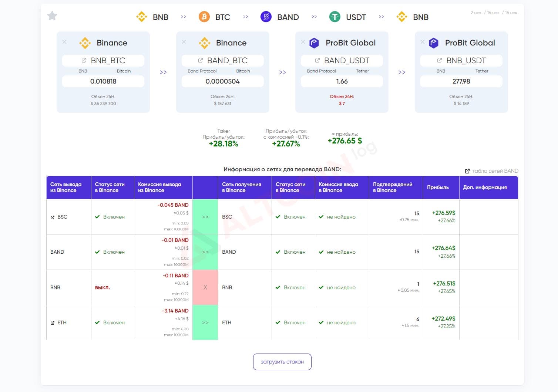The width and height of the screenshot is (558, 392).
Task: Click the BNB_USDT price 277.98
Action: click(x=461, y=81)
